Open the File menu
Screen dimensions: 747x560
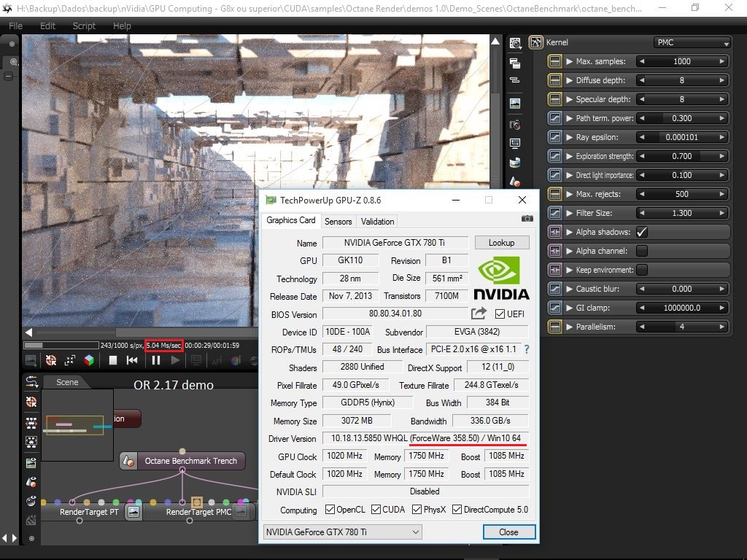(15, 26)
